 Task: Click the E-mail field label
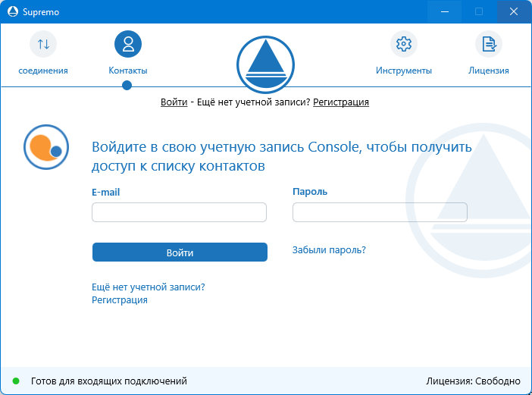click(106, 192)
